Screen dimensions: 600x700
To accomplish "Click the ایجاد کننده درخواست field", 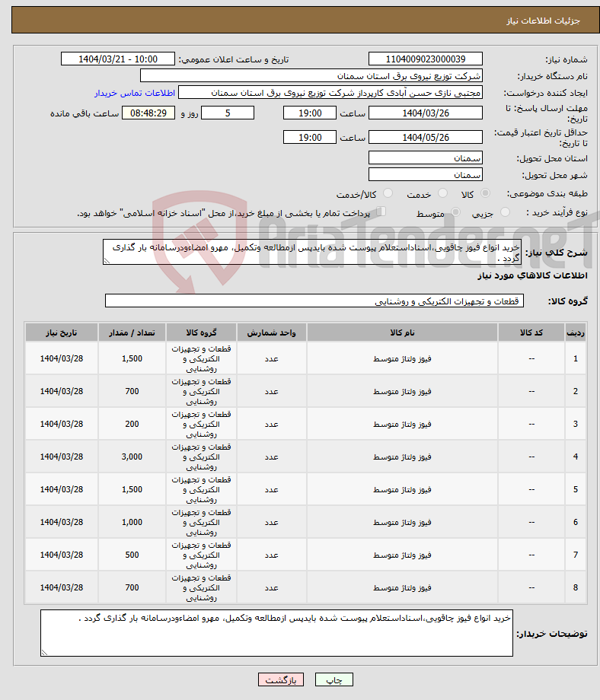I will pos(330,92).
